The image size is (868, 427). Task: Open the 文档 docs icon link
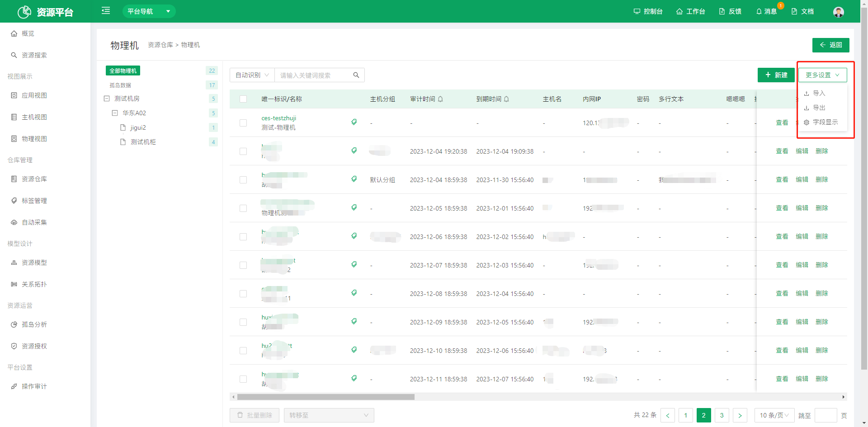(x=802, y=11)
